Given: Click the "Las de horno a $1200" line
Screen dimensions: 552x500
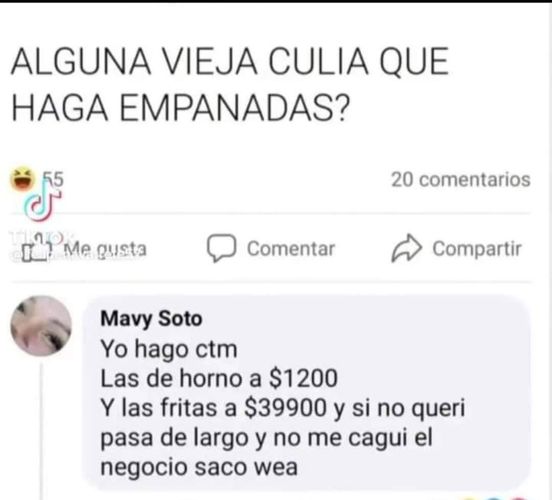Looking at the screenshot, I should tap(219, 379).
